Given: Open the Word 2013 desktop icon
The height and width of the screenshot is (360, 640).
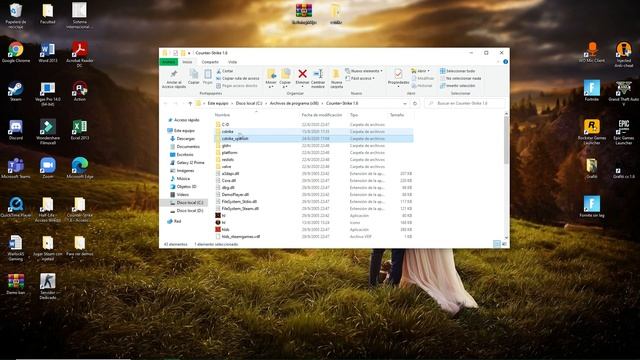Looking at the screenshot, I should pyautogui.click(x=48, y=52).
